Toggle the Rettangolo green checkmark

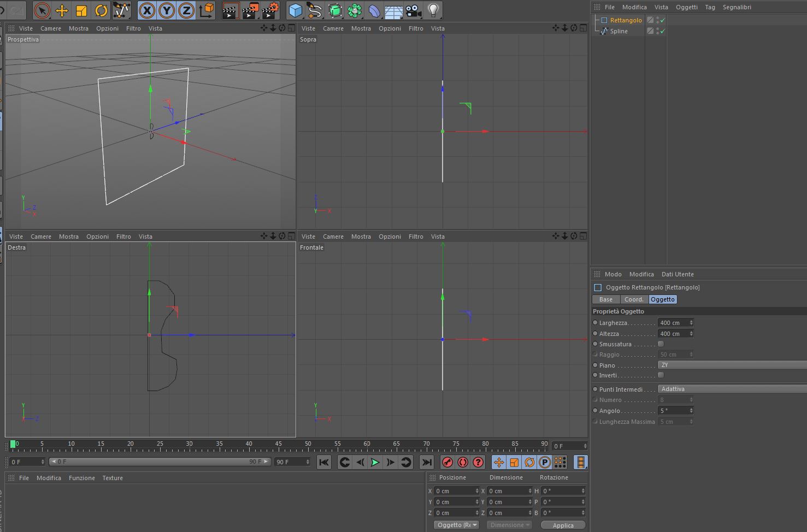coord(662,20)
